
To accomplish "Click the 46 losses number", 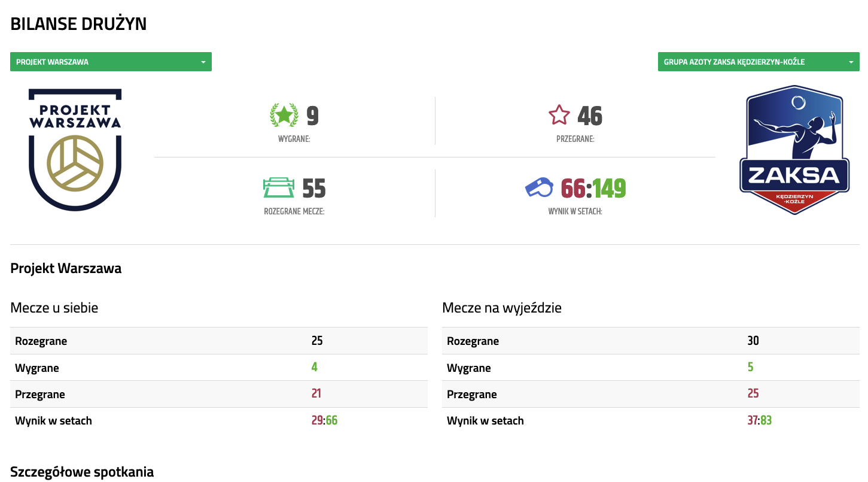I will [589, 116].
